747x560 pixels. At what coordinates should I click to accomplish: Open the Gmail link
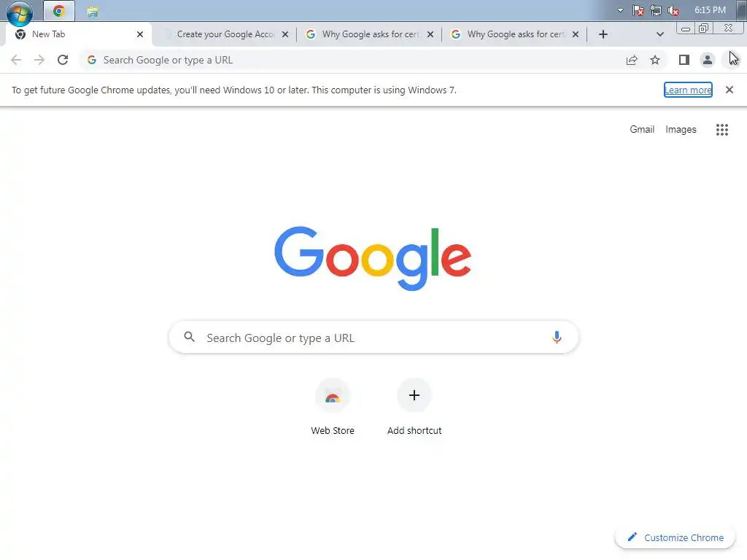(x=642, y=130)
